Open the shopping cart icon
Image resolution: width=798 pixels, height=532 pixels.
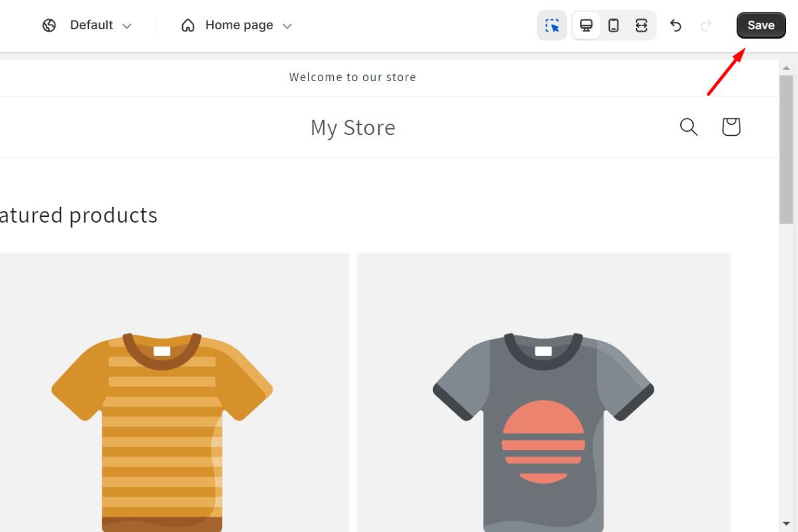(x=731, y=126)
